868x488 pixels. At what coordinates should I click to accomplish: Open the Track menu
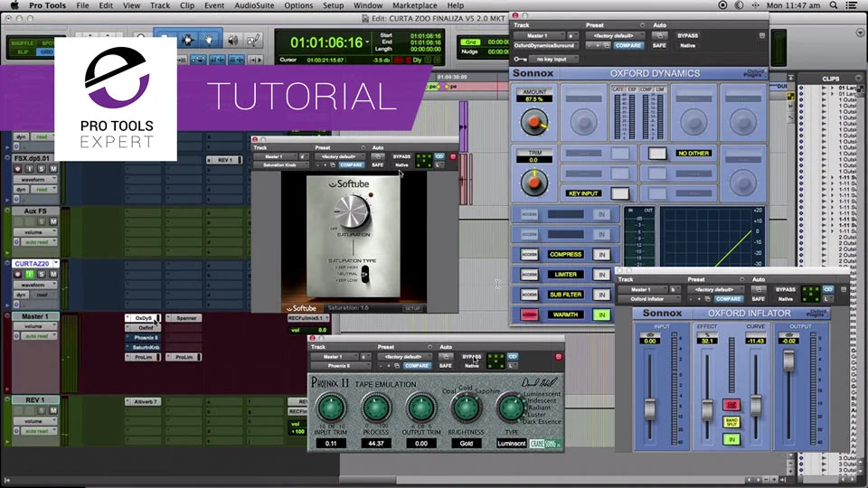click(160, 5)
